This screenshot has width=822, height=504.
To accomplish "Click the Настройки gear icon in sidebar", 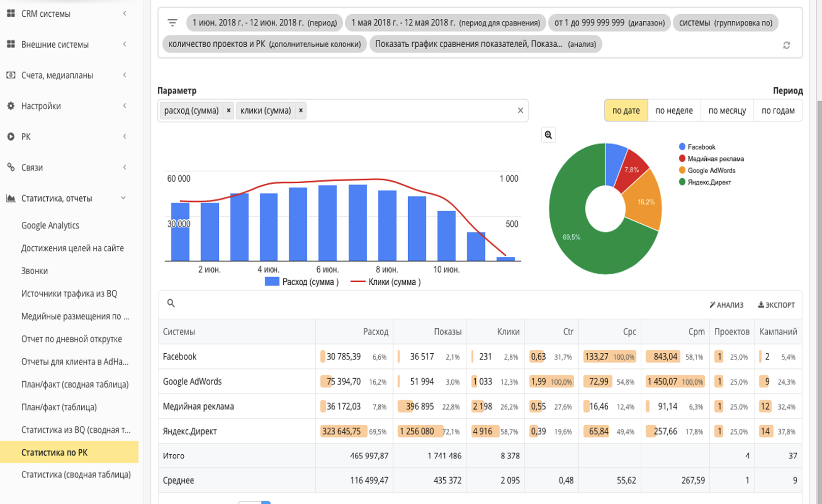I will pos(11,106).
